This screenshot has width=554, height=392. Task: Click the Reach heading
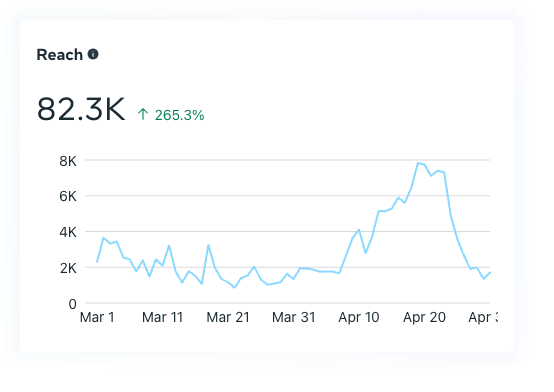click(60, 55)
